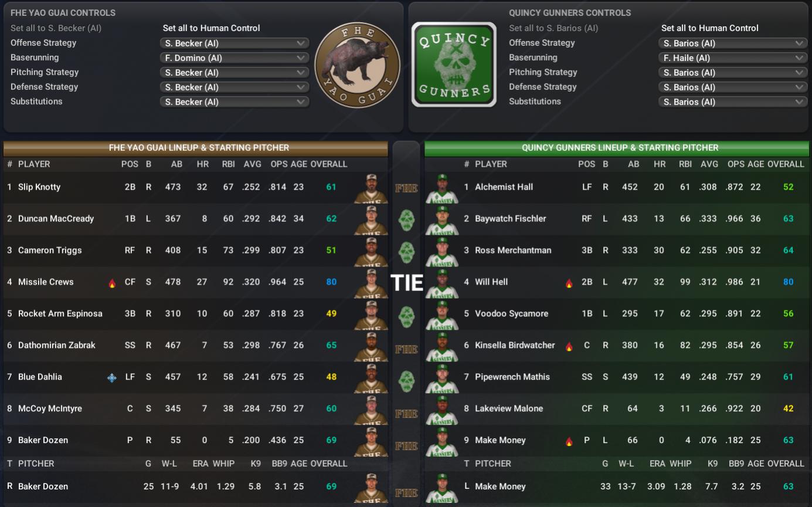Viewport: 812px width, 507px height.
Task: Click the cold streak snowflake icon beside Blue Dahlia
Action: coord(112,378)
